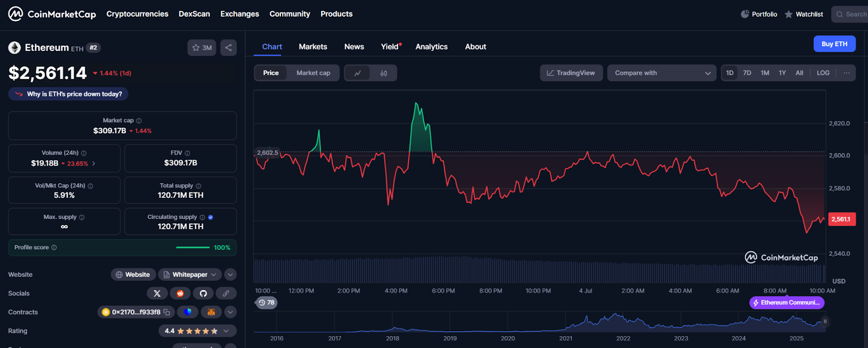868x348 pixels.
Task: Switch to line chart view
Action: (358, 73)
